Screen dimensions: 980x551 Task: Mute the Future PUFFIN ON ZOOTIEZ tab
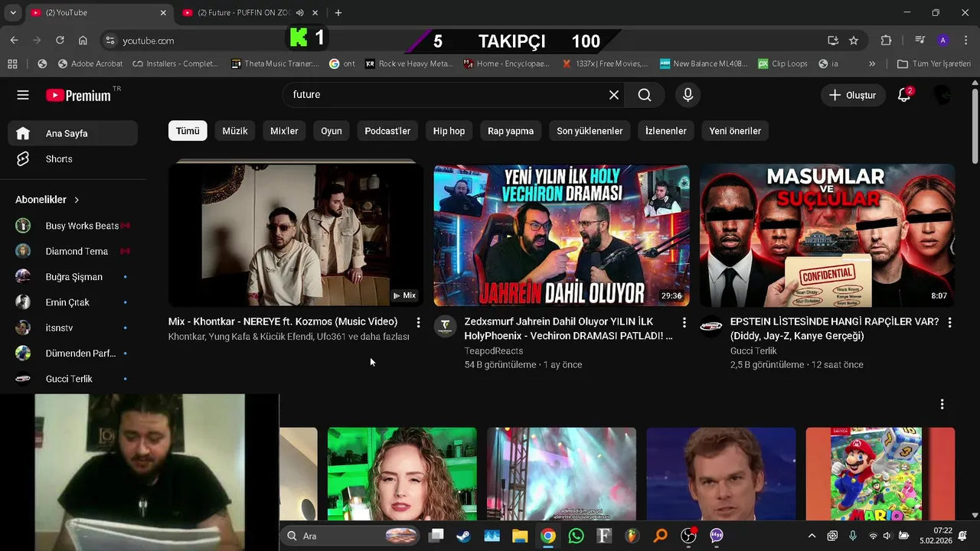point(299,13)
